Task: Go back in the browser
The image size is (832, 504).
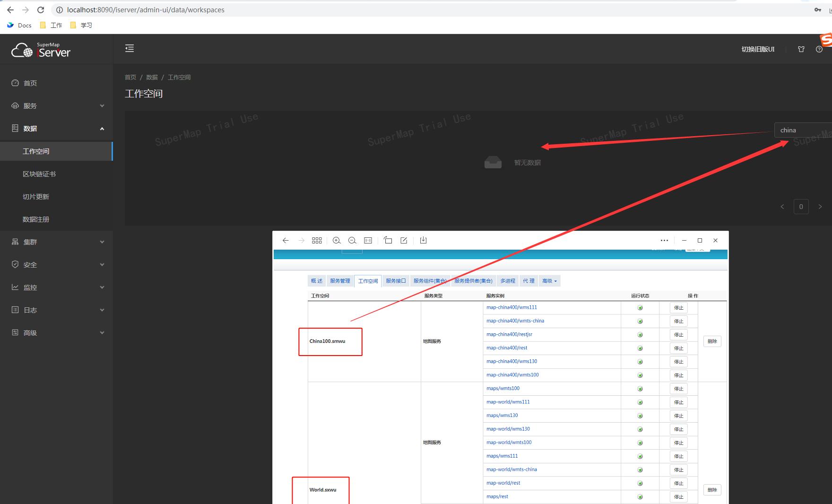Action: click(x=10, y=10)
